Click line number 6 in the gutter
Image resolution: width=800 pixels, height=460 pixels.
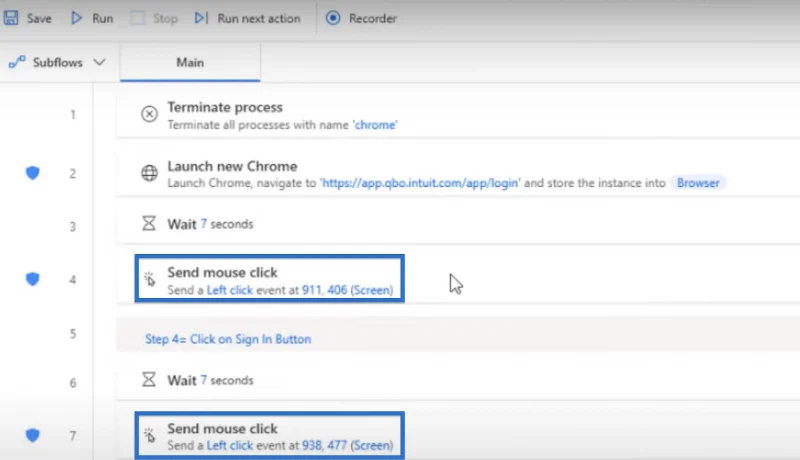tap(73, 383)
